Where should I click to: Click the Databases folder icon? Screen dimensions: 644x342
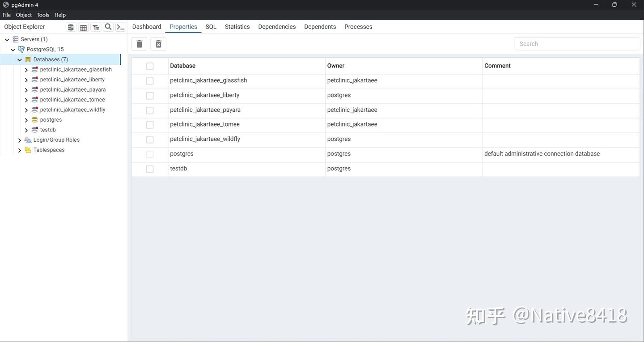(x=28, y=59)
